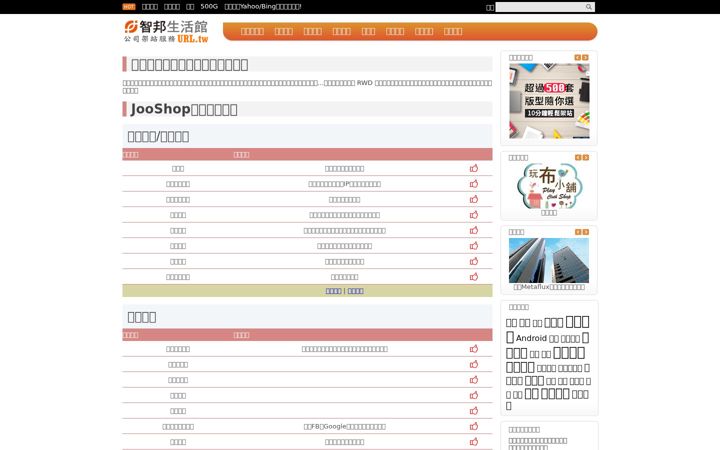
Task: Show previous item in the 500套版型 banner widget
Action: click(578, 57)
